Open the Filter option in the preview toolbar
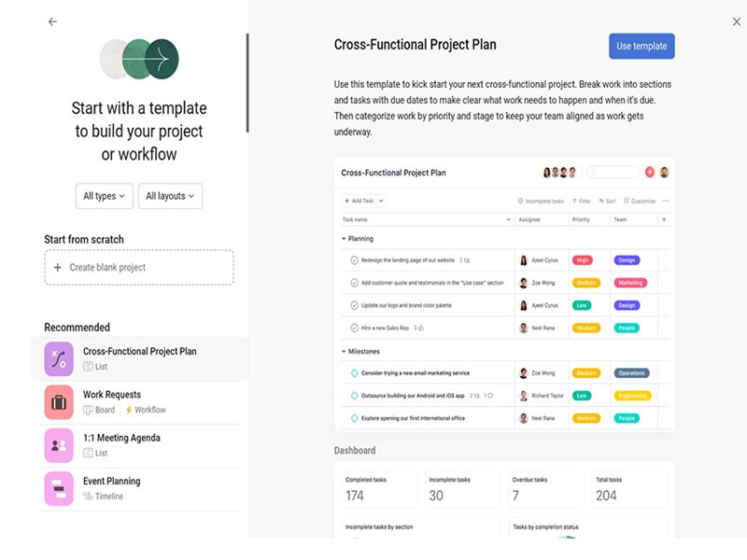The height and width of the screenshot is (560, 747). point(584,200)
